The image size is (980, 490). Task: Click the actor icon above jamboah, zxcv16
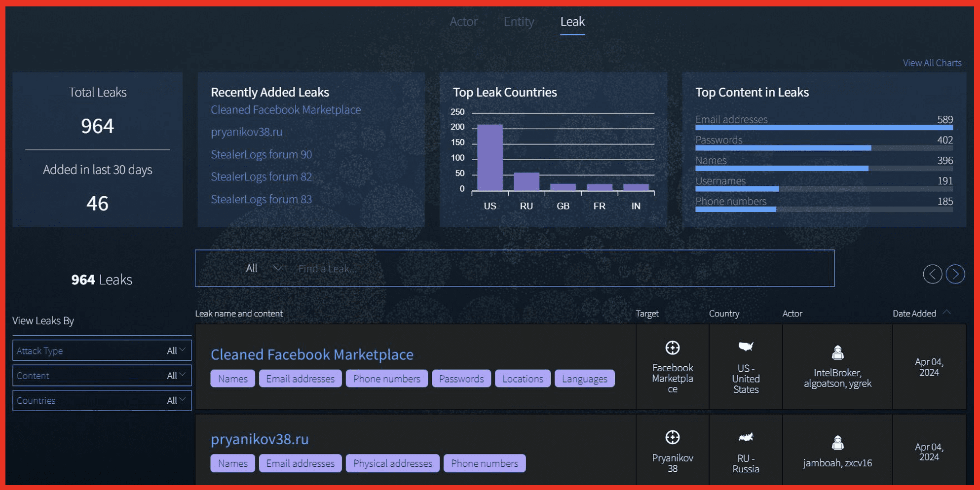(837, 443)
